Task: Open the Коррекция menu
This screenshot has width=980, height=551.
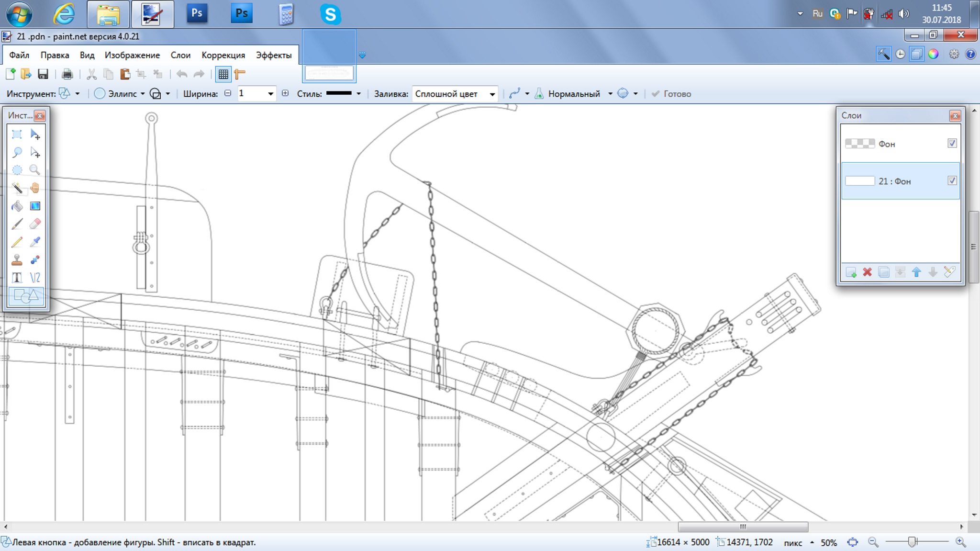Action: pyautogui.click(x=223, y=55)
